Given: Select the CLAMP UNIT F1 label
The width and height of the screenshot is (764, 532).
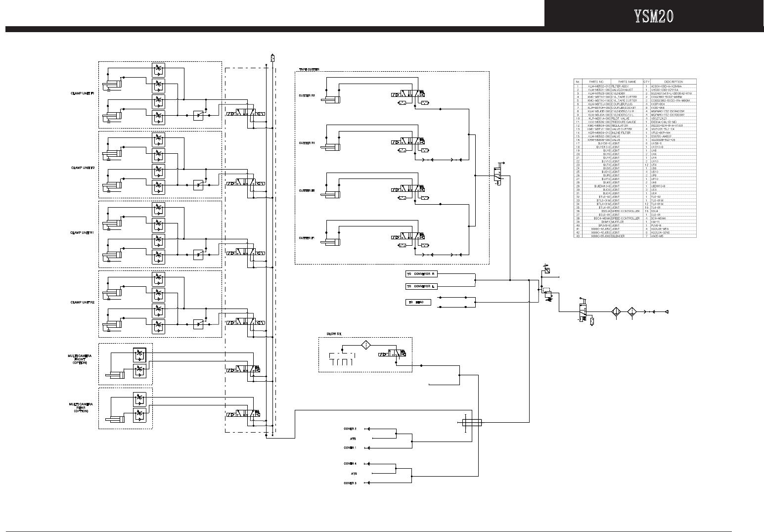Looking at the screenshot, I should pos(82,93).
